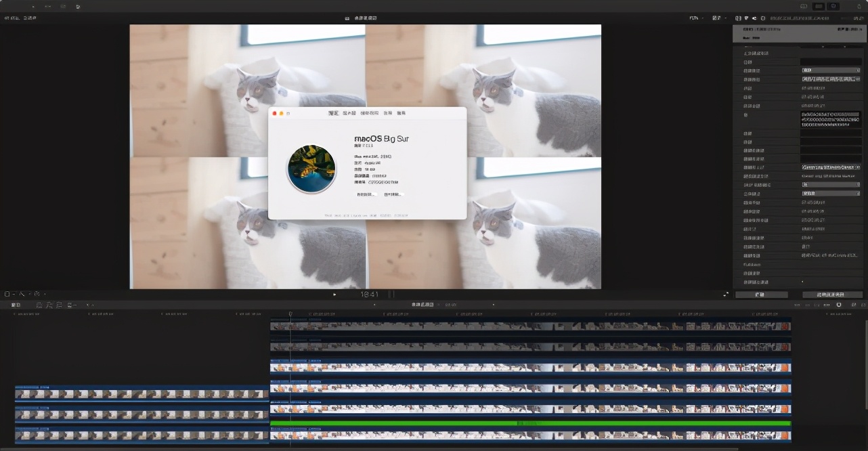Select the Displays tab in About This Mac
Screen dimensions: 868x451
pyautogui.click(x=349, y=113)
